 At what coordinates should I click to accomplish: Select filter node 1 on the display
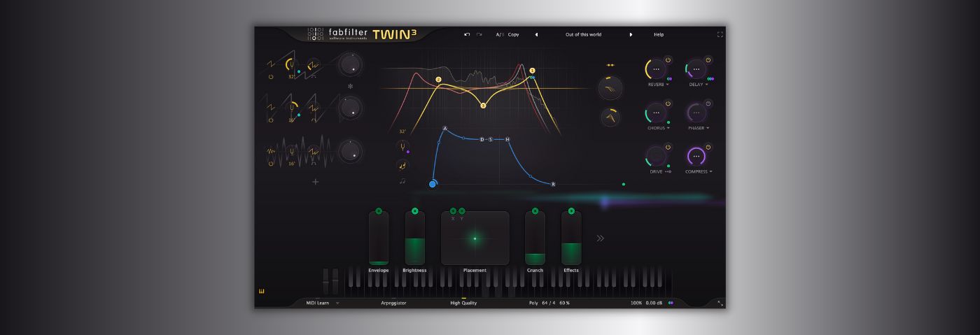point(532,71)
